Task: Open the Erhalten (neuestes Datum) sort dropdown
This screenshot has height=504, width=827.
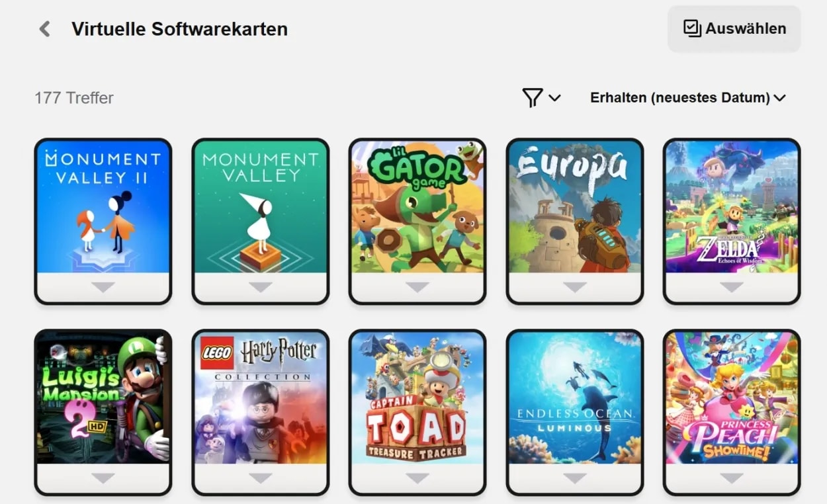Action: coord(687,98)
